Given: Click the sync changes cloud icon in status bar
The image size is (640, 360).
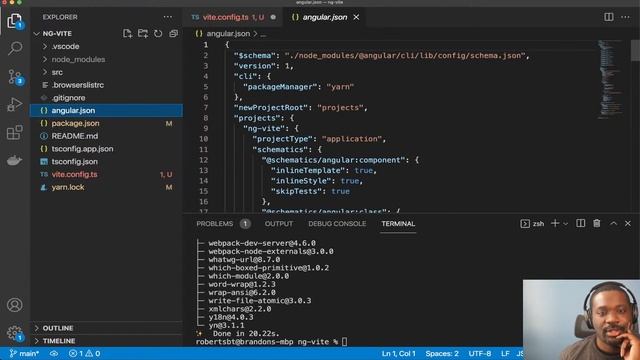Looking at the screenshot, I should pyautogui.click(x=54, y=353).
